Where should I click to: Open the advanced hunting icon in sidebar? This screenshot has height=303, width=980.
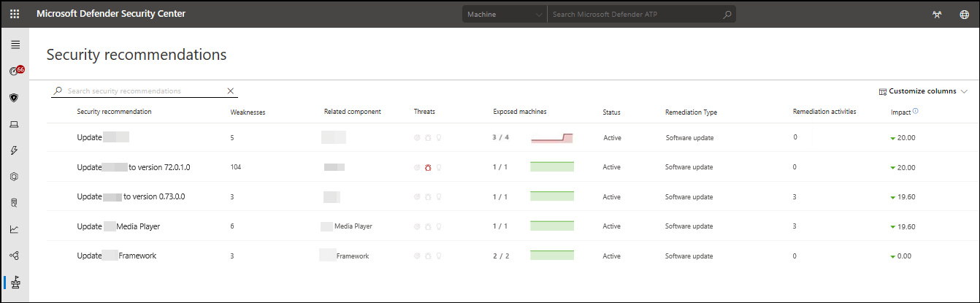[x=14, y=203]
